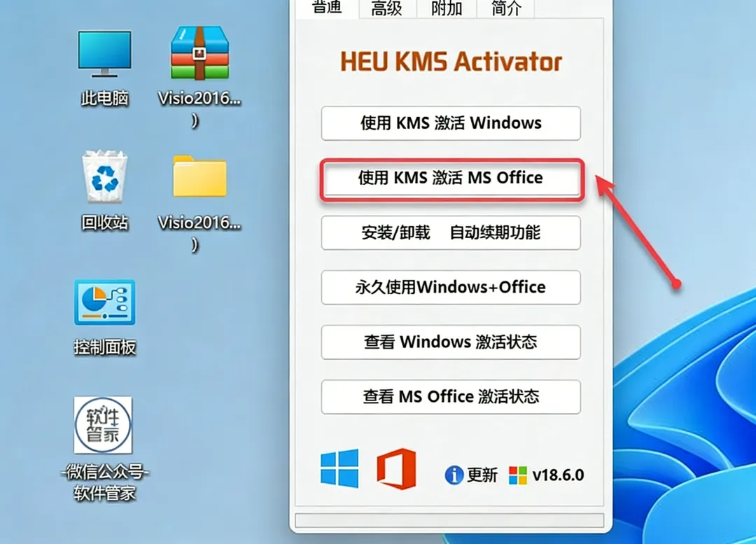Click 使用 KMS 激活 Windows button
Screen dimensions: 756x544
tap(451, 123)
